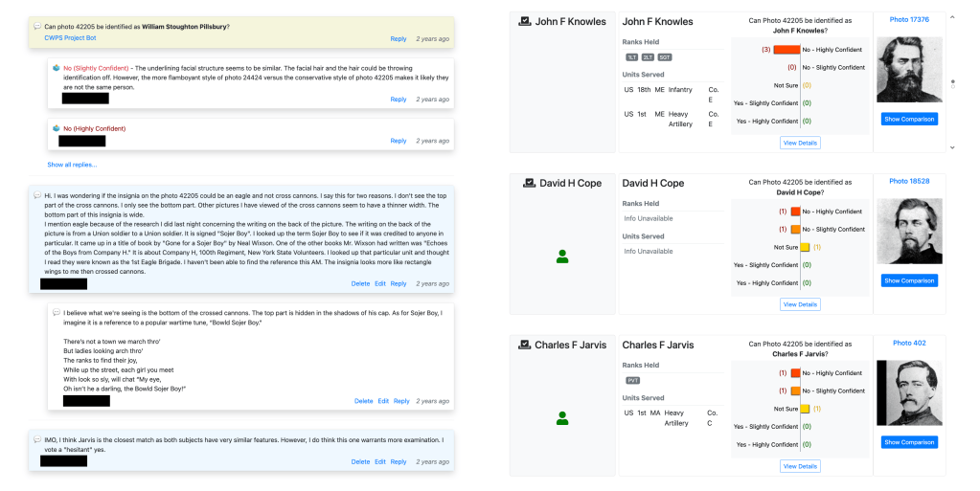Click the green user icon under Charles F Jarvis
The height and width of the screenshot is (491, 980).
562,418
